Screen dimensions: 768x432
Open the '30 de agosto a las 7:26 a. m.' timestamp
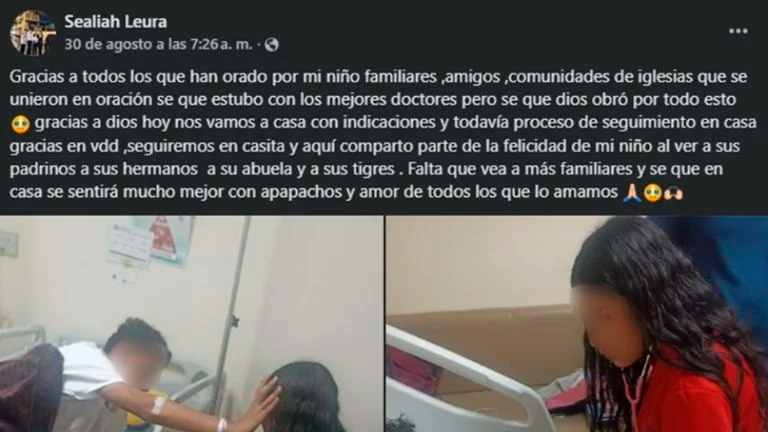point(158,45)
